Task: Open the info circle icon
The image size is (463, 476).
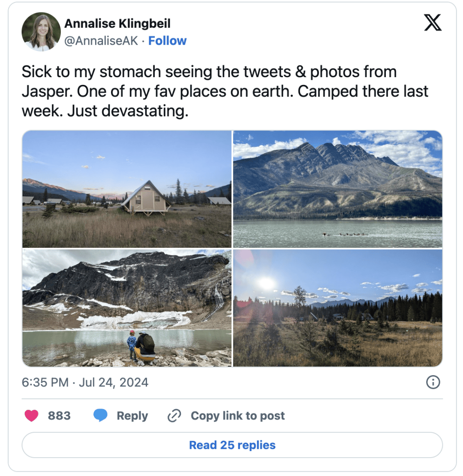Action: [x=433, y=382]
